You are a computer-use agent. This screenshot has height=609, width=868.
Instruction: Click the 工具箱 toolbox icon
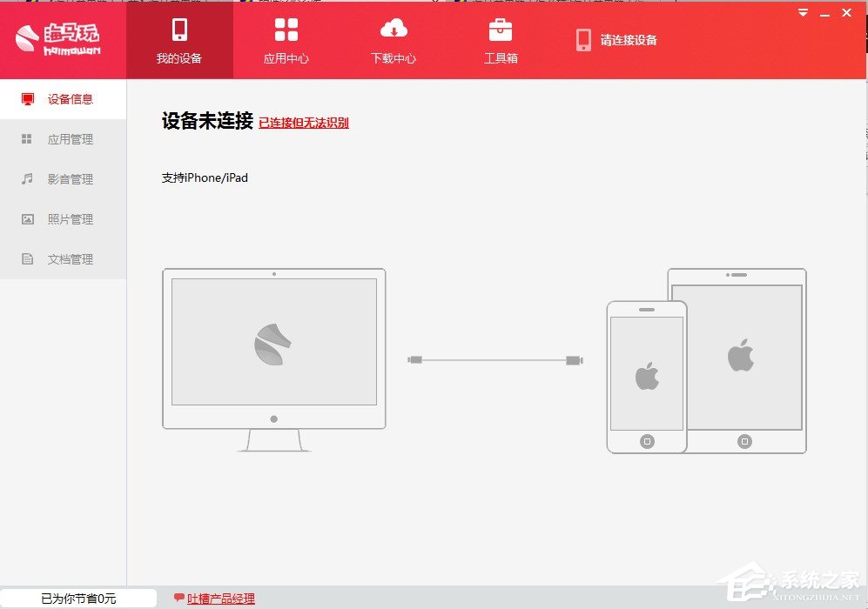pos(500,39)
